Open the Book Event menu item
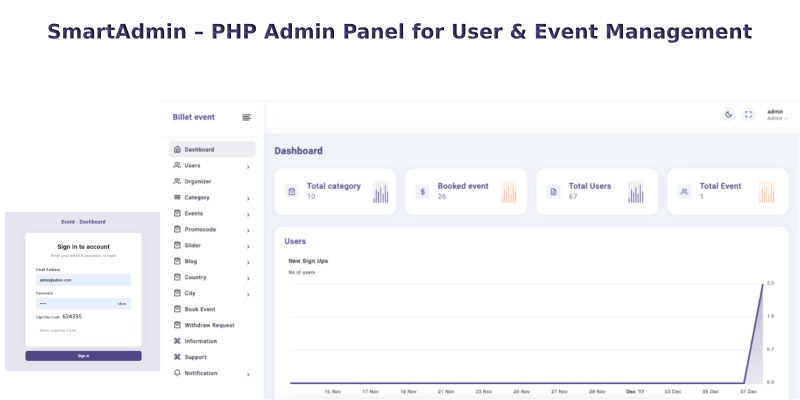 [199, 309]
